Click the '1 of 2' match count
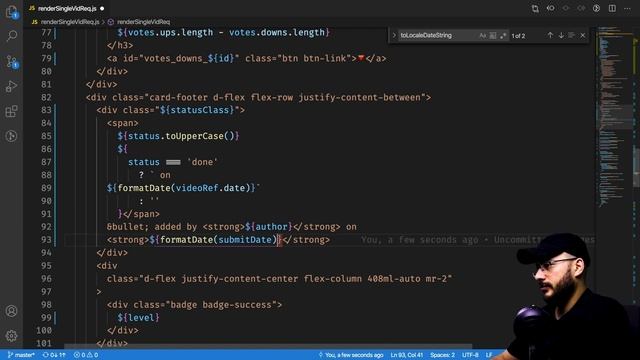640x360 pixels. click(x=518, y=36)
